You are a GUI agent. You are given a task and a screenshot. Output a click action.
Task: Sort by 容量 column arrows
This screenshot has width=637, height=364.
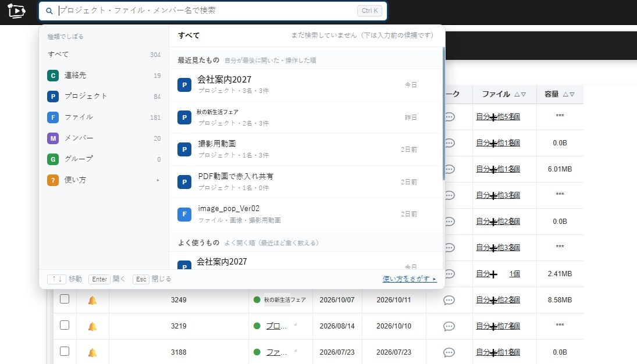pos(569,94)
